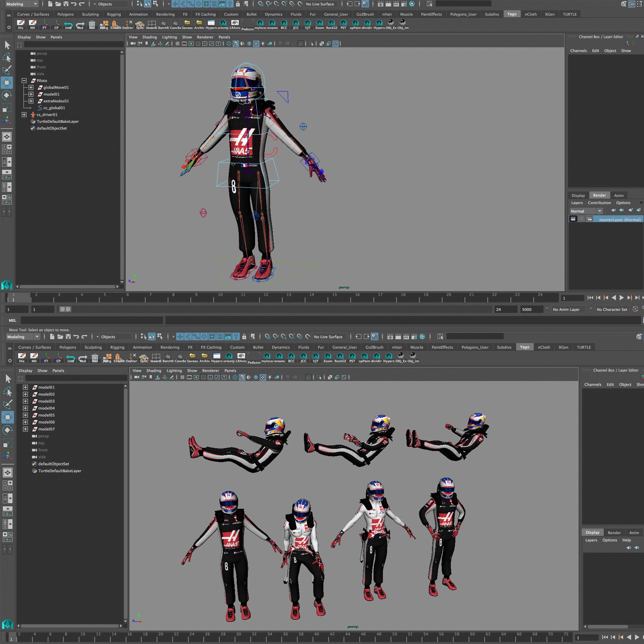The width and height of the screenshot is (644, 644).
Task: Click the 'Saveas' folder shelf icon in top window
Action: [187, 24]
